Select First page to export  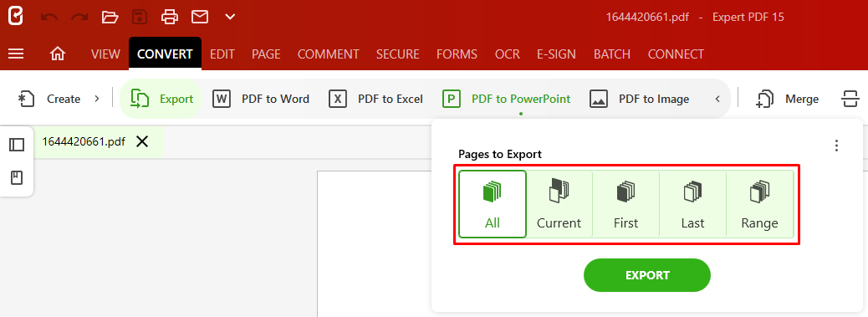tap(625, 204)
